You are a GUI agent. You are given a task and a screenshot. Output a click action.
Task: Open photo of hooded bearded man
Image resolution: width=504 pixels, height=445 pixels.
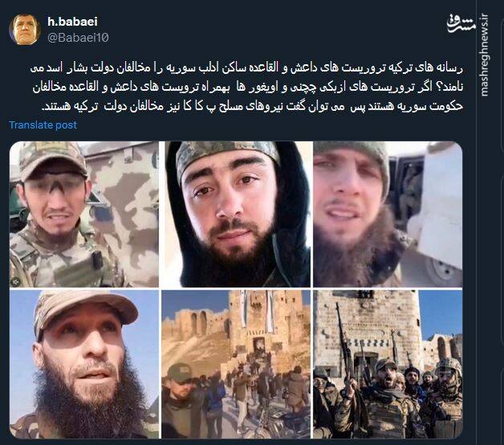pyautogui.click(x=236, y=214)
